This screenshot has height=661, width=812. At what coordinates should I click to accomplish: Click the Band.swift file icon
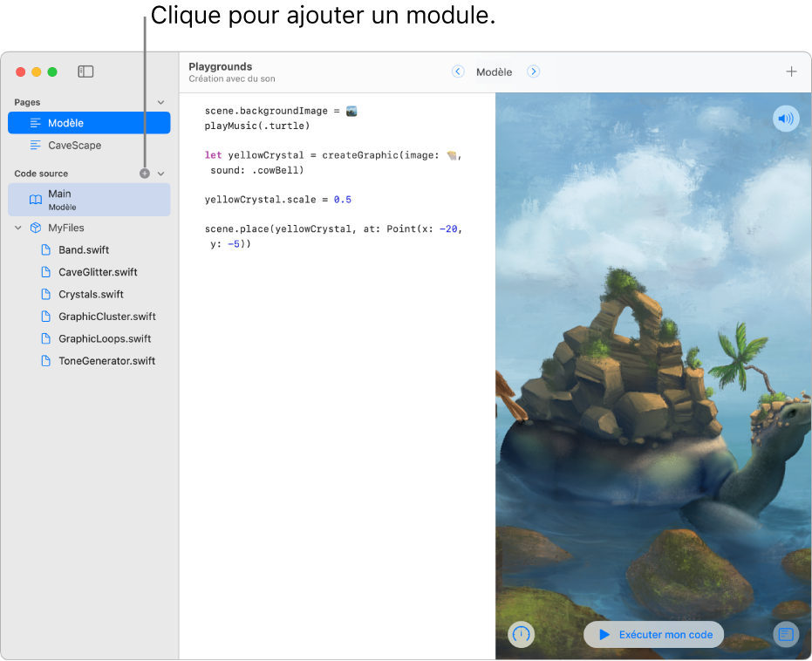pos(45,250)
